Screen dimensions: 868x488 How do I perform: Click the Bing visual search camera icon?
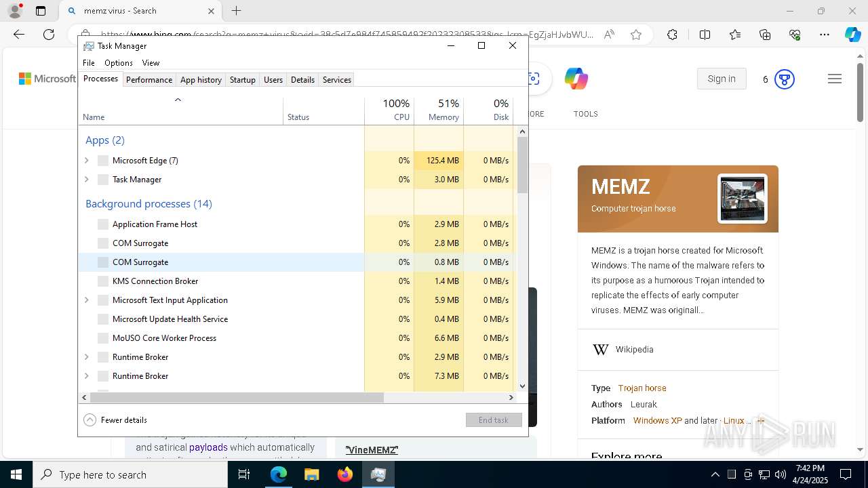click(x=534, y=79)
